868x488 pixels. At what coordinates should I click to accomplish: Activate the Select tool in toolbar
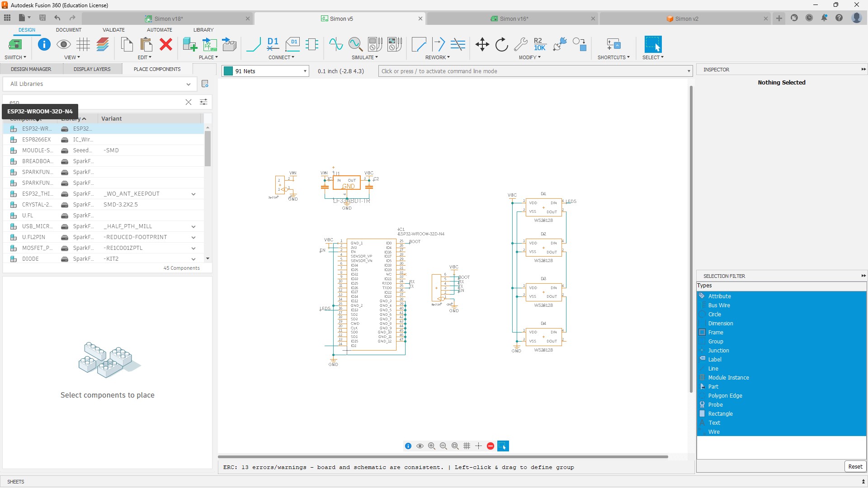coord(653,44)
